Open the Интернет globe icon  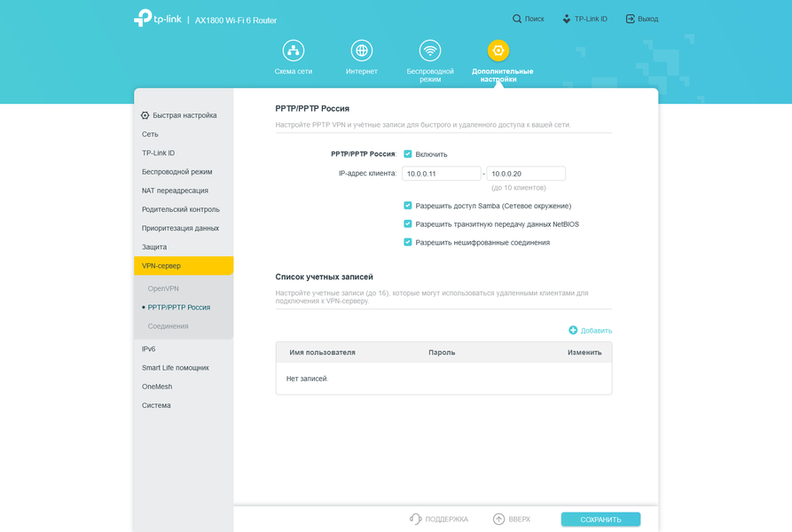362,51
